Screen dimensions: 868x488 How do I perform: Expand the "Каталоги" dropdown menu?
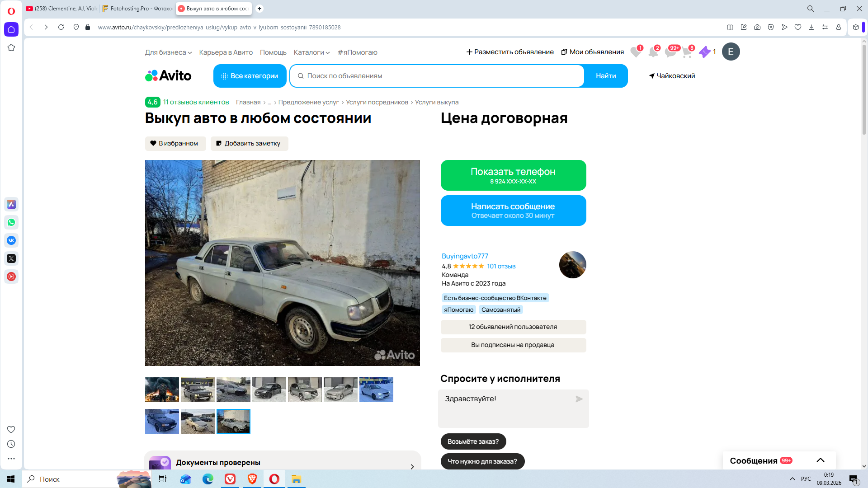tap(311, 52)
